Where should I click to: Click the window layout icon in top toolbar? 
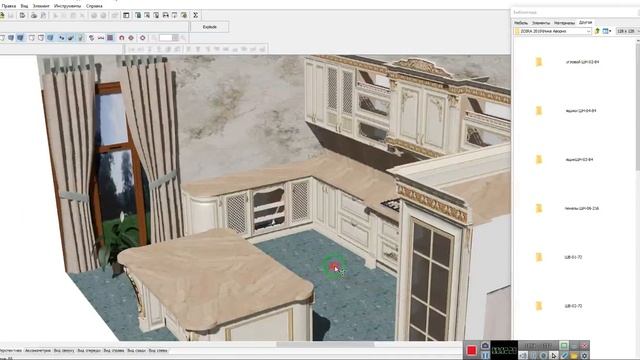click(126, 15)
